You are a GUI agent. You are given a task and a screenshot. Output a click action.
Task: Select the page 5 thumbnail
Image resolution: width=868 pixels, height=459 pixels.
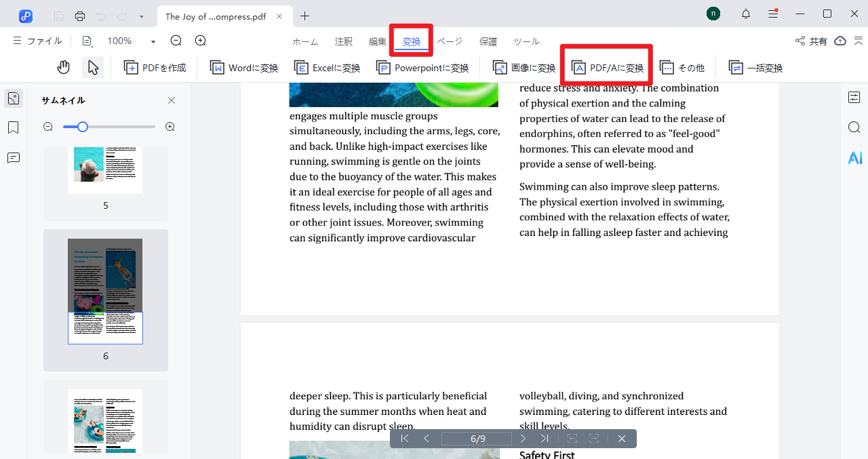(x=105, y=169)
